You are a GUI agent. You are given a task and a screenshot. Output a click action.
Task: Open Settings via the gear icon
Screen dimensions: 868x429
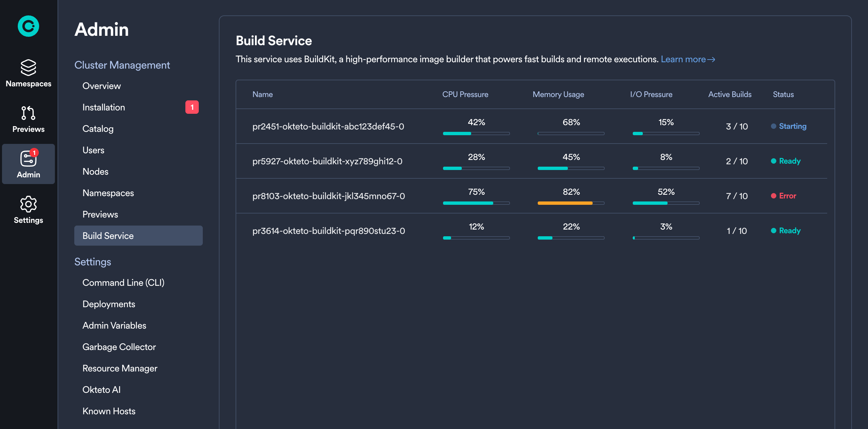[28, 204]
